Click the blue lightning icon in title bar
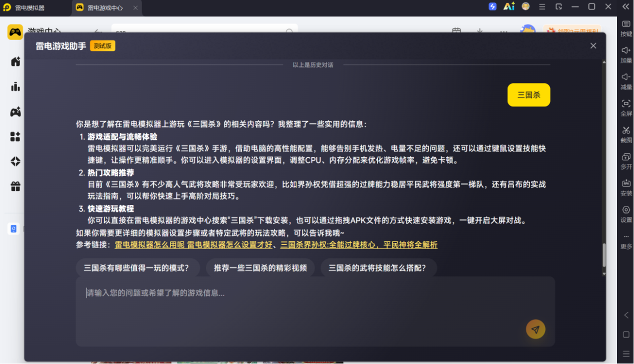The image size is (634, 364). coord(492,6)
